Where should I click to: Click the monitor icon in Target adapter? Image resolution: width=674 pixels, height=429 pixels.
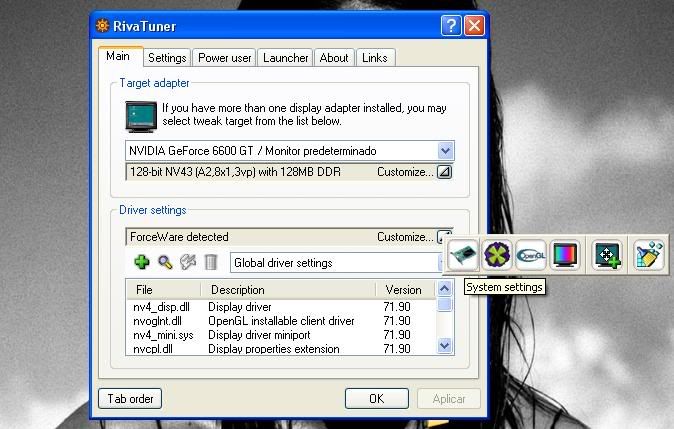click(x=141, y=116)
